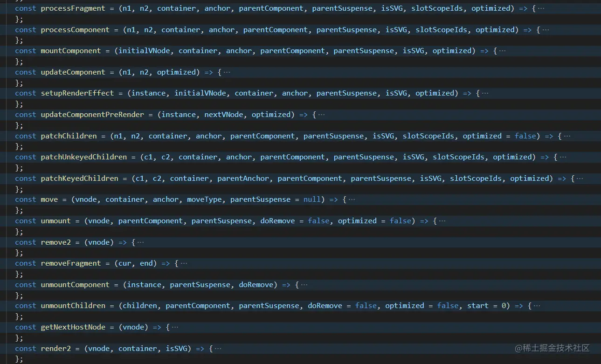The image size is (601, 364).
Task: Expand the collapsed mountComponent body
Action: pyautogui.click(x=502, y=51)
